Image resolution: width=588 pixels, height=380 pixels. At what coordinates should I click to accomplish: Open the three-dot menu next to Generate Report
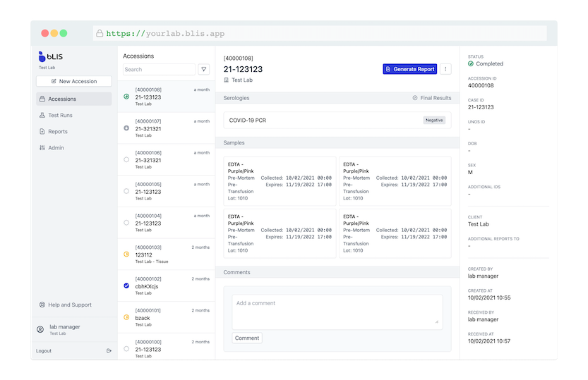(x=445, y=69)
